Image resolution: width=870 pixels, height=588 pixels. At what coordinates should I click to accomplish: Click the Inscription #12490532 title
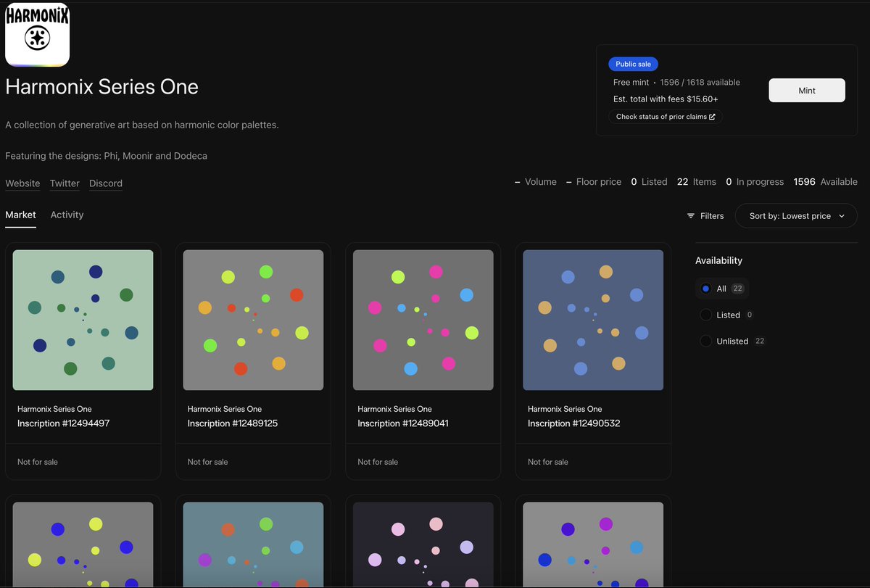(x=573, y=423)
